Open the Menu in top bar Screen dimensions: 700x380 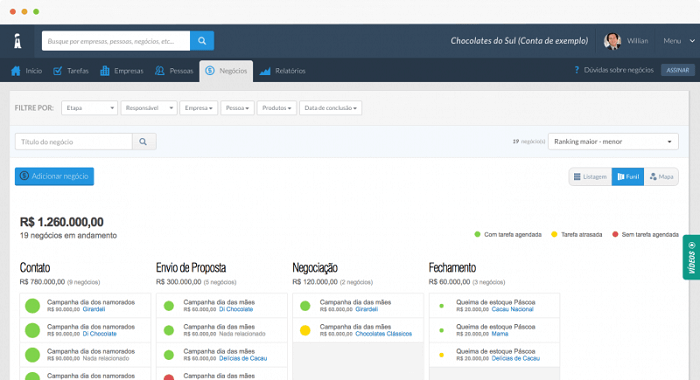(x=679, y=41)
